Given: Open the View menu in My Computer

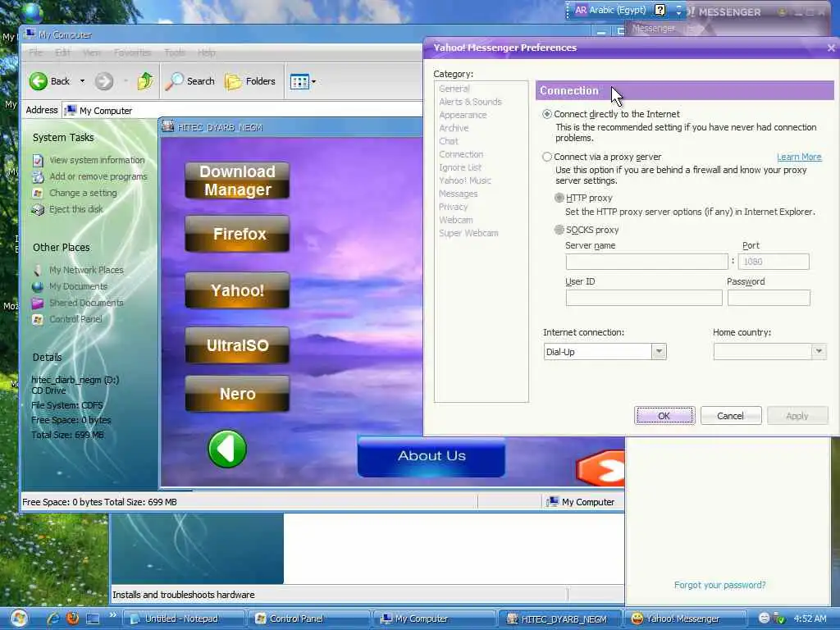Looking at the screenshot, I should tap(92, 52).
